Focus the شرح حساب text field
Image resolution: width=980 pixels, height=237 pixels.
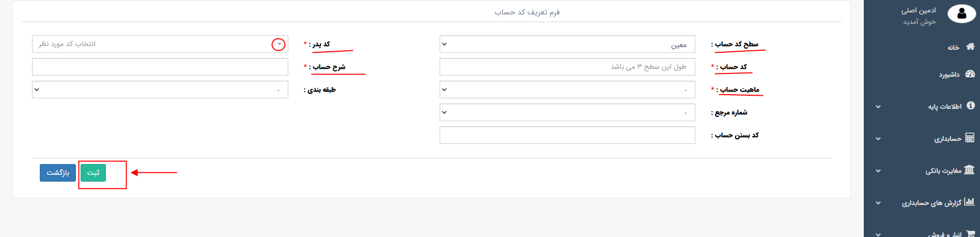click(160, 67)
